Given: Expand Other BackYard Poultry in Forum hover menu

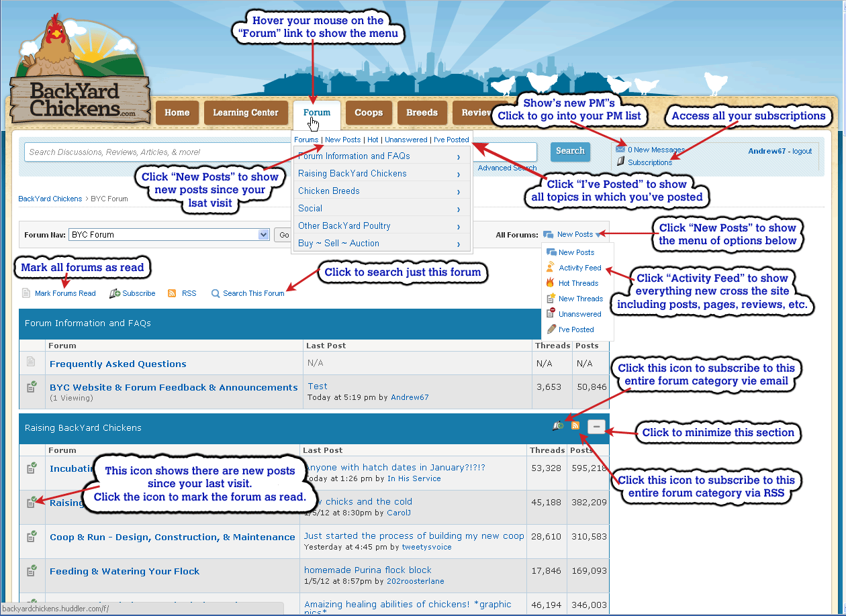Looking at the screenshot, I should coord(381,226).
